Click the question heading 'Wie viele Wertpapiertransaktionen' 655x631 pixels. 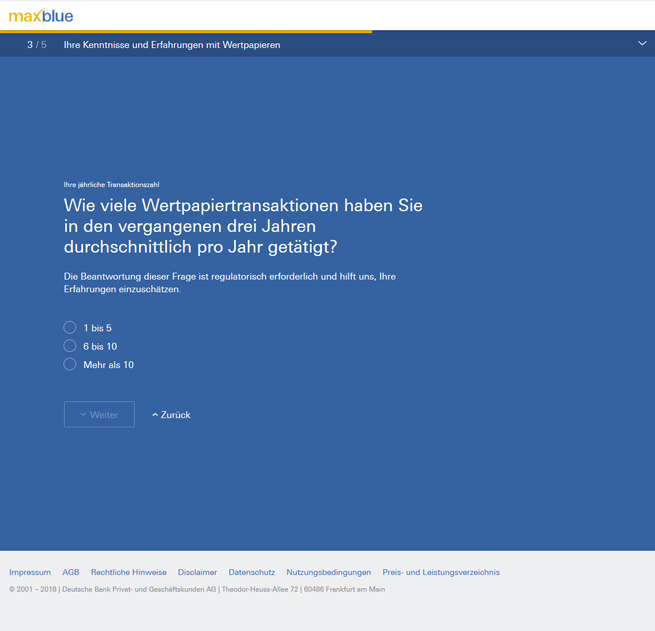[243, 226]
